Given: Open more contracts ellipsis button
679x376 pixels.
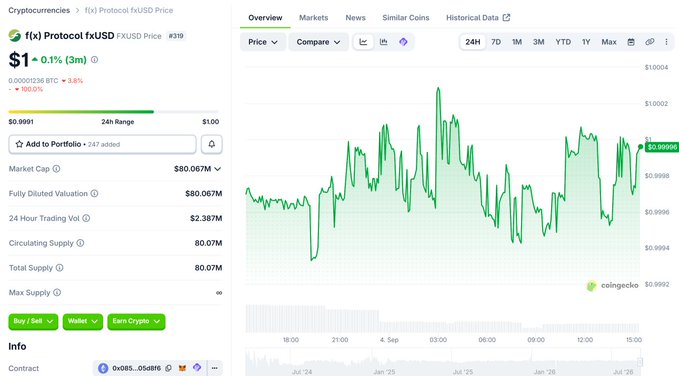Looking at the screenshot, I should click(x=215, y=368).
